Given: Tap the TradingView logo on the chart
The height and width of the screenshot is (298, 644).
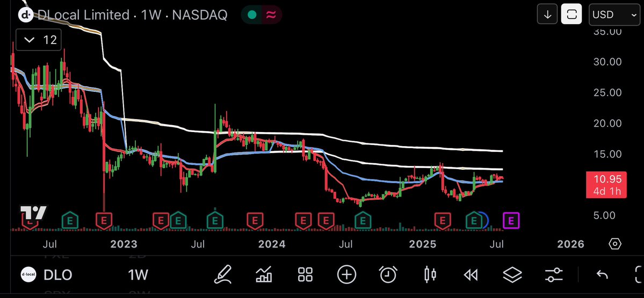Looking at the screenshot, I should click(34, 213).
